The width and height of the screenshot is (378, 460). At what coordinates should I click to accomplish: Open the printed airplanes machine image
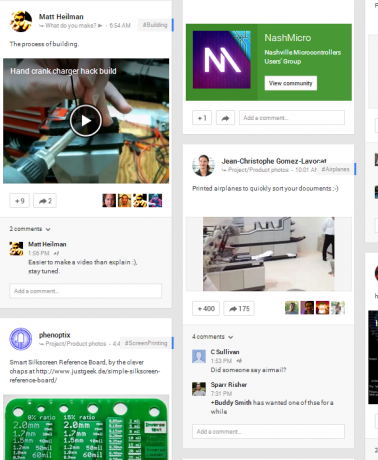269,254
